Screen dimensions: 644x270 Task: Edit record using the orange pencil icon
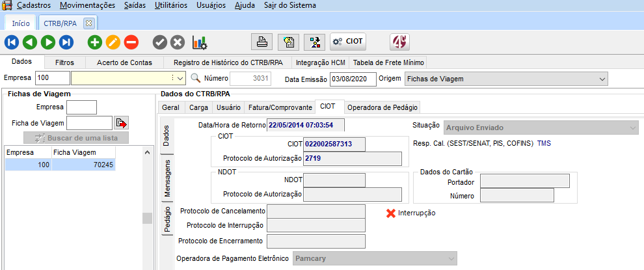pyautogui.click(x=113, y=42)
